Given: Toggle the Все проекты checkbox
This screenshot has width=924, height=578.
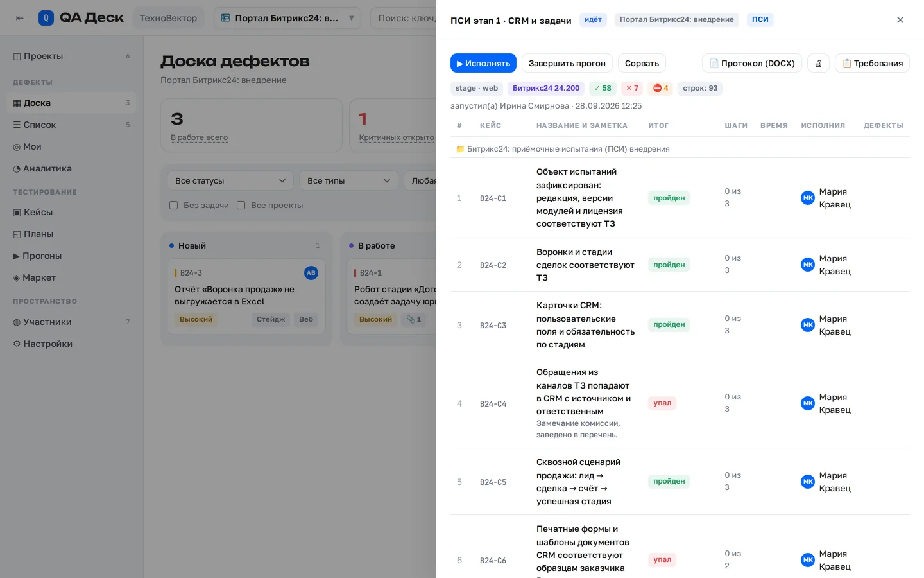Looking at the screenshot, I should pos(241,206).
